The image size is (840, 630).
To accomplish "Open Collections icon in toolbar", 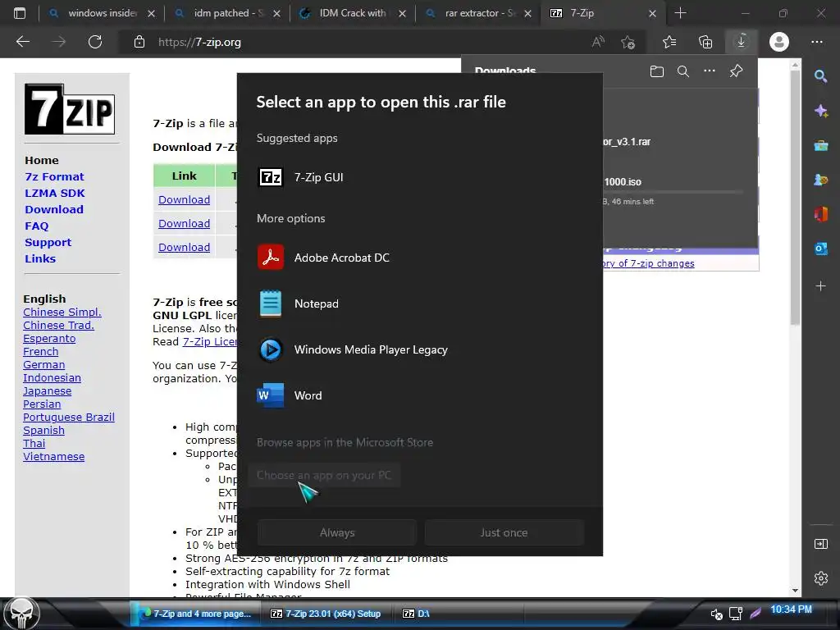I will click(705, 42).
